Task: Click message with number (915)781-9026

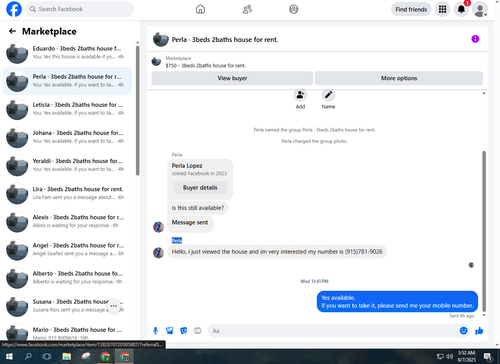Action: (x=277, y=252)
